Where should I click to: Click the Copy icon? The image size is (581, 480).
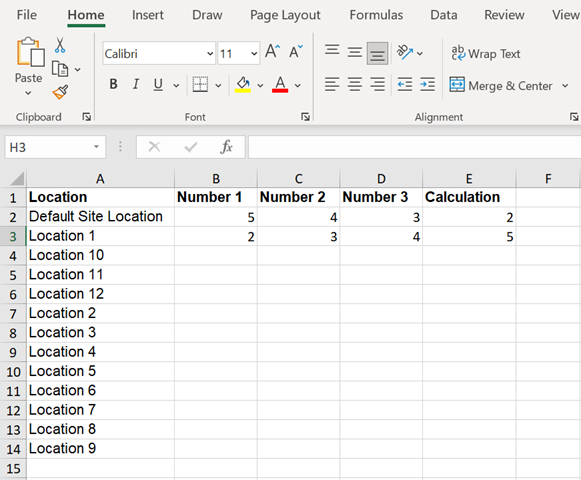point(60,69)
